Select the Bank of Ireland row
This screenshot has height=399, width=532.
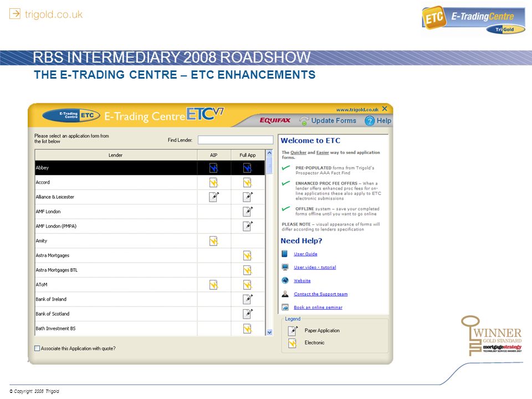point(150,299)
